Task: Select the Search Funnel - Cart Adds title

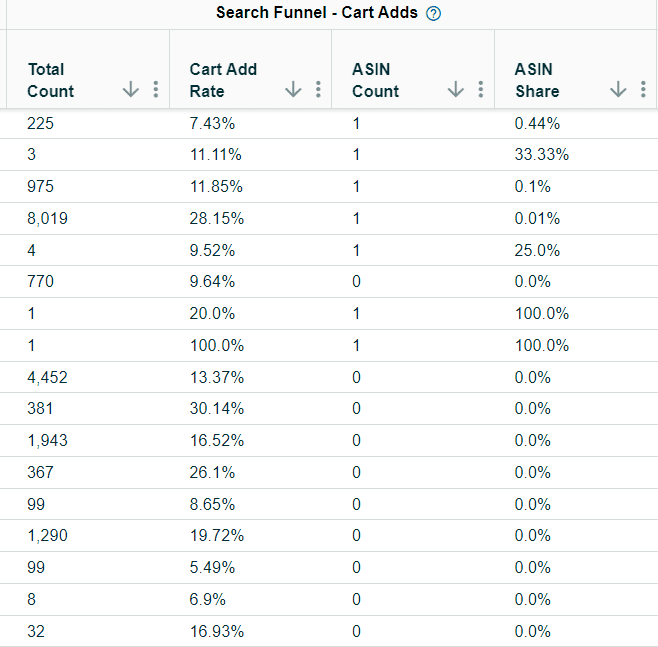Action: 317,13
